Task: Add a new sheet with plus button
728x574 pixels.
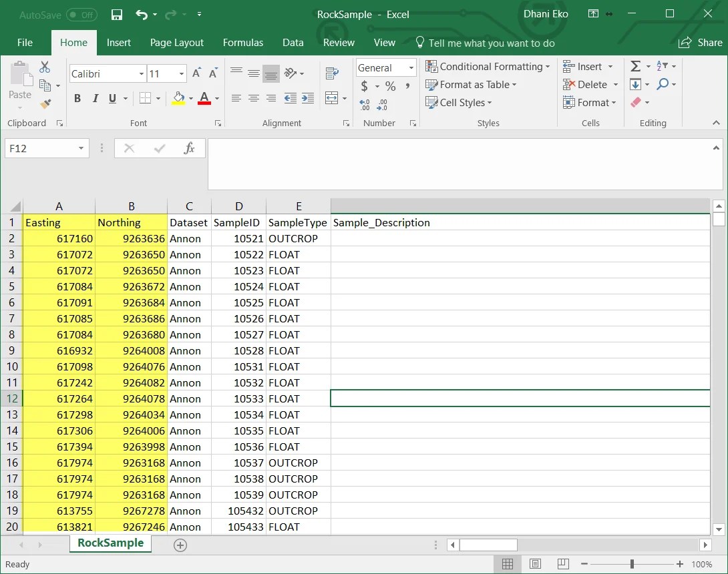Action: (x=180, y=545)
